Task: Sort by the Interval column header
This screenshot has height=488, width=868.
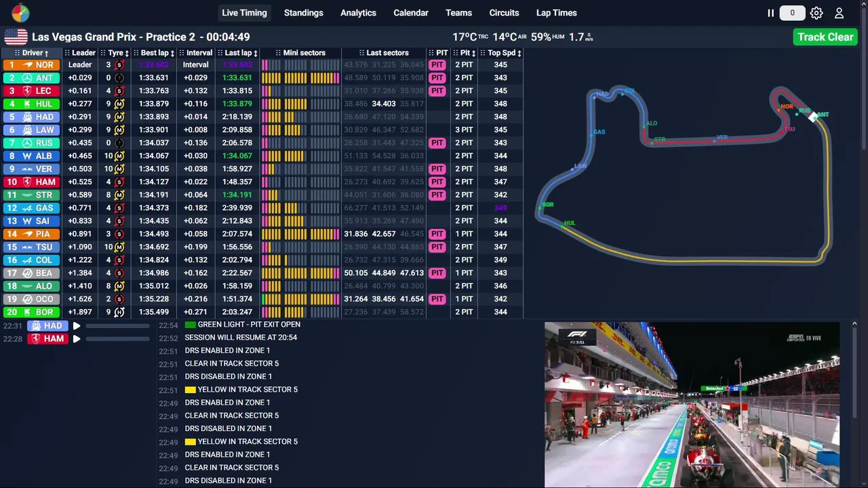Action: pos(195,53)
